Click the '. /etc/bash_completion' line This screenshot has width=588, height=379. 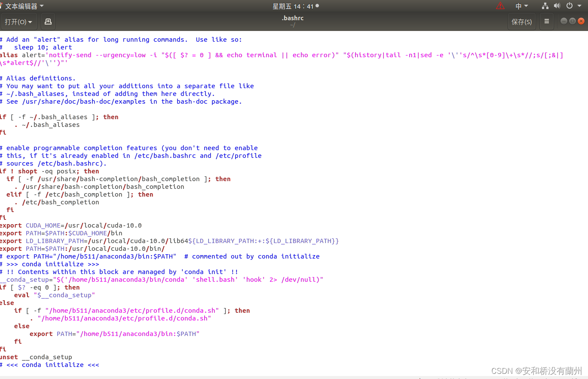(x=56, y=202)
